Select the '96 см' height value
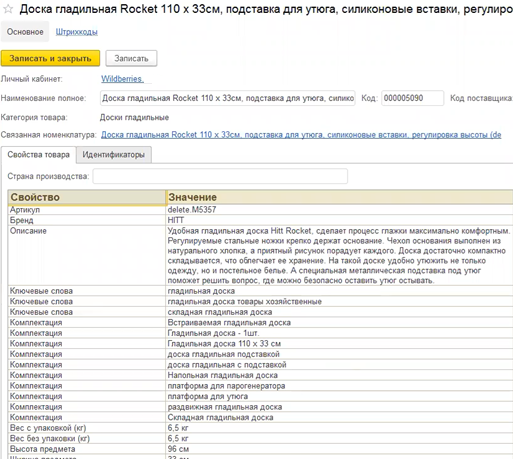Image resolution: width=513 pixels, height=464 pixels. pyautogui.click(x=339, y=449)
